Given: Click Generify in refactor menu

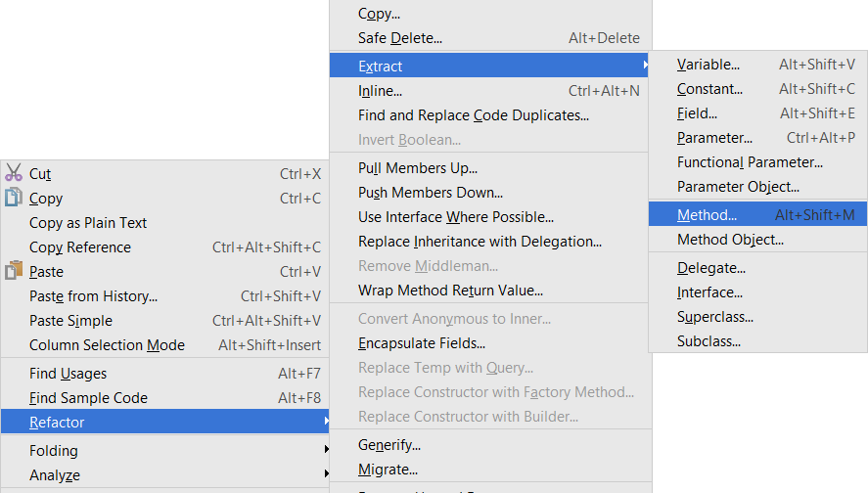Looking at the screenshot, I should coord(388,445).
